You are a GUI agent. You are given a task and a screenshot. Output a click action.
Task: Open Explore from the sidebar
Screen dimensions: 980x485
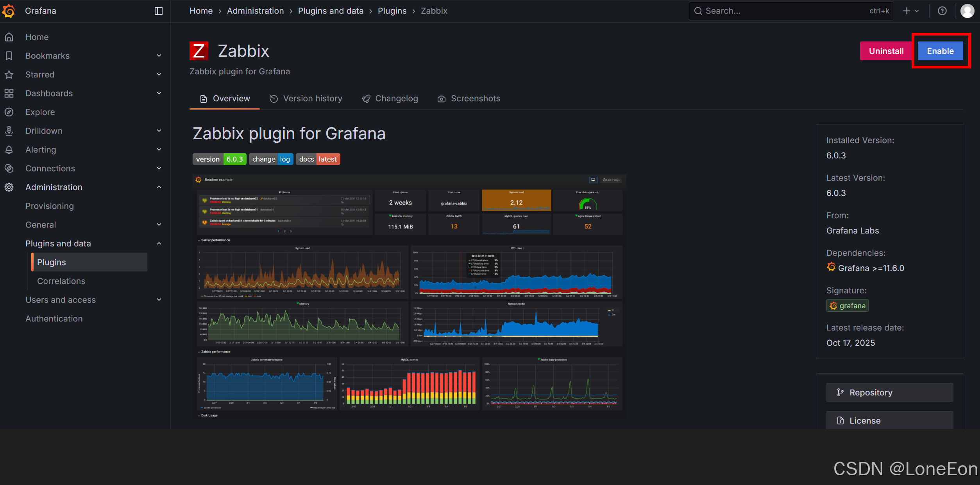point(40,112)
